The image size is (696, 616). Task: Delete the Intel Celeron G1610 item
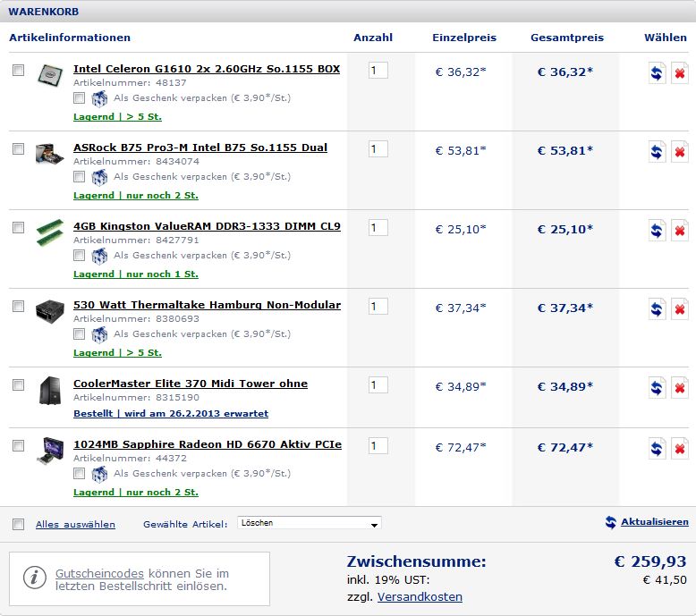click(680, 72)
